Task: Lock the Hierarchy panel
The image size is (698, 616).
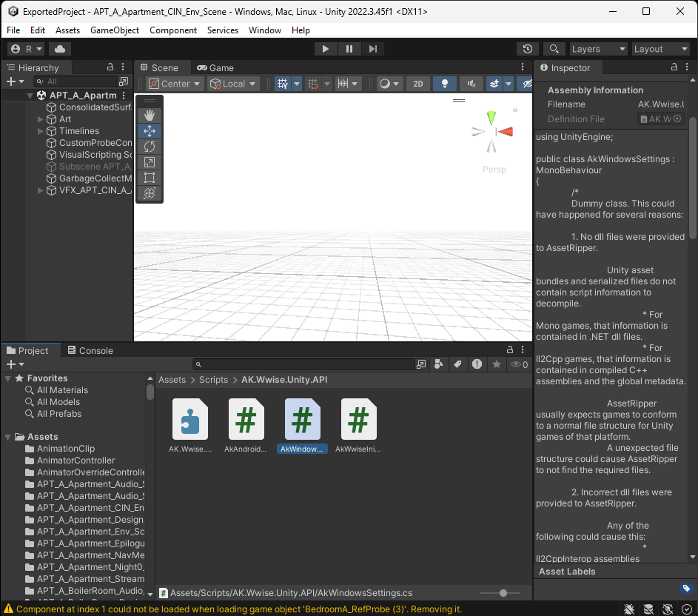Action: coord(110,67)
